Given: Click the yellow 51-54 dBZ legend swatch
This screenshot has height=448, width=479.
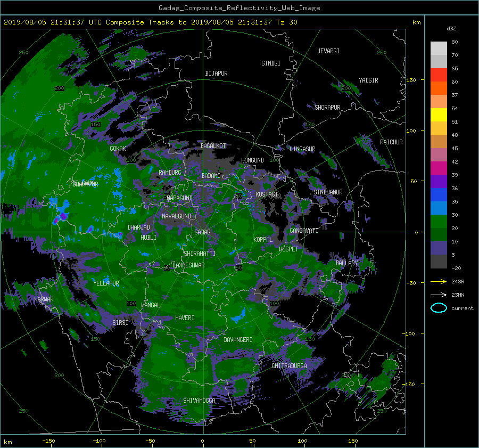Looking at the screenshot, I should [439, 115].
